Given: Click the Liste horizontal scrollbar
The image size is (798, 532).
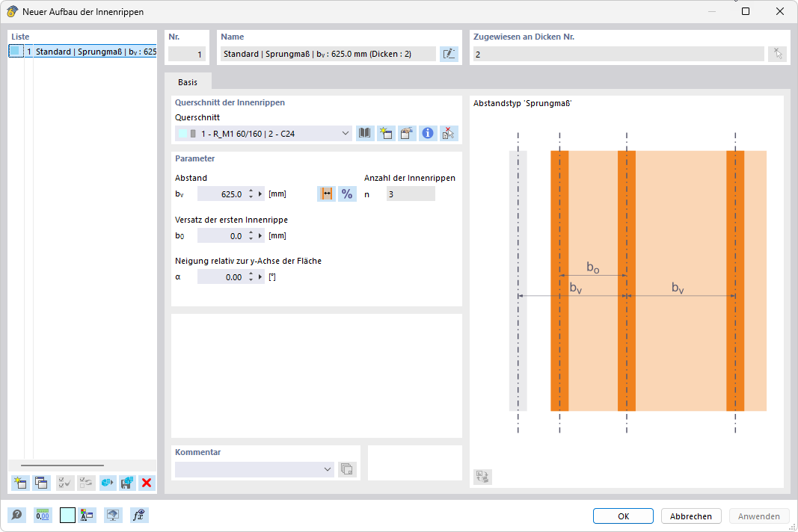Looking at the screenshot, I should pyautogui.click(x=62, y=466).
